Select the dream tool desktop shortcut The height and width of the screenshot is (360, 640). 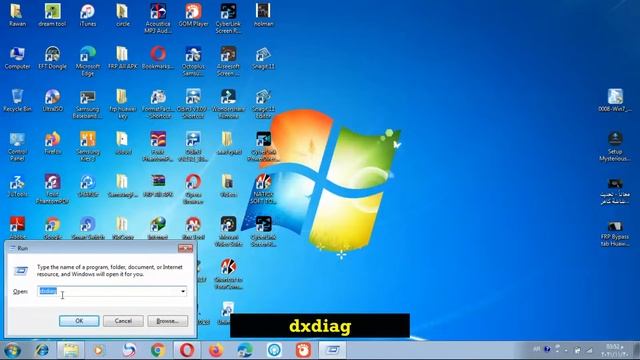(52, 16)
